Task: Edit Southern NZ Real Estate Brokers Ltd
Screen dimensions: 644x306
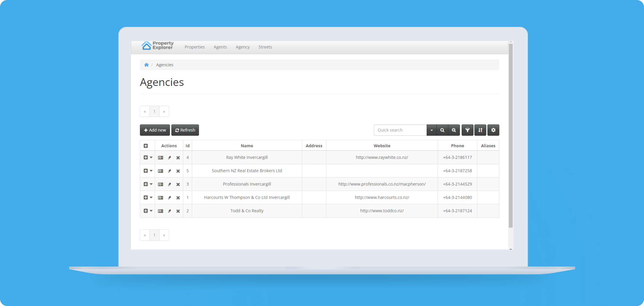Action: tap(170, 171)
